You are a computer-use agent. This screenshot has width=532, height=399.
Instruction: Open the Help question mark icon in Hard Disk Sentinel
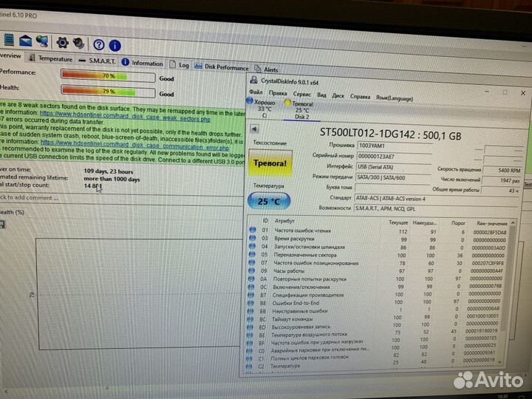[99, 44]
